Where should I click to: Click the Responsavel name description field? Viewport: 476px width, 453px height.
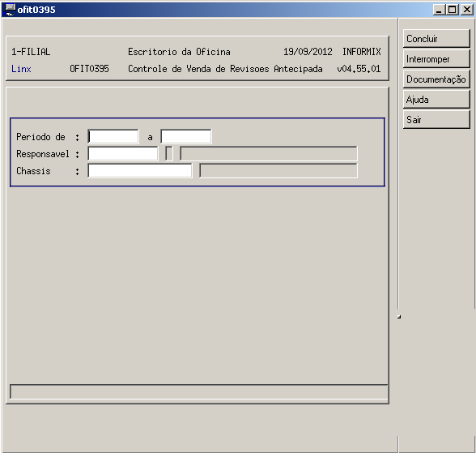(x=269, y=153)
